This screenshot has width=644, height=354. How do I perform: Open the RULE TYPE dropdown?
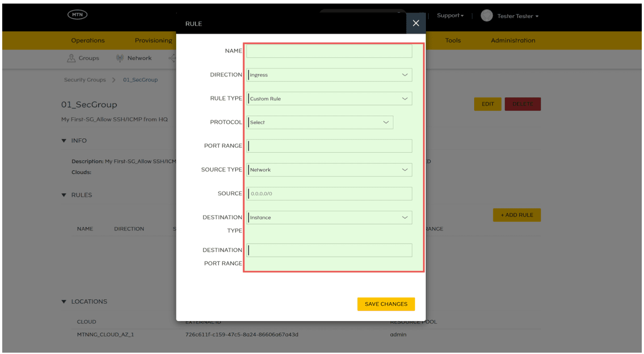tap(329, 99)
